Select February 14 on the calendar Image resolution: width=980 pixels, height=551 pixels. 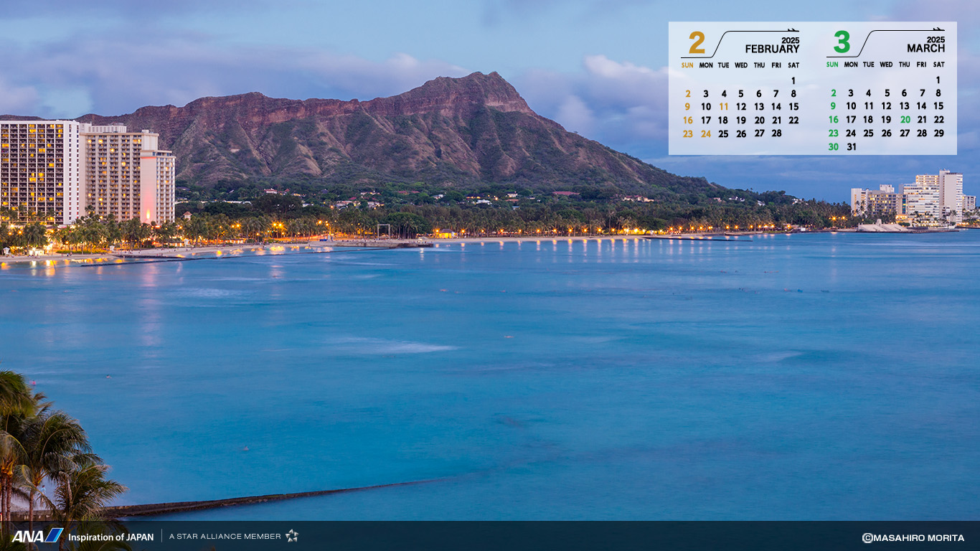776,107
